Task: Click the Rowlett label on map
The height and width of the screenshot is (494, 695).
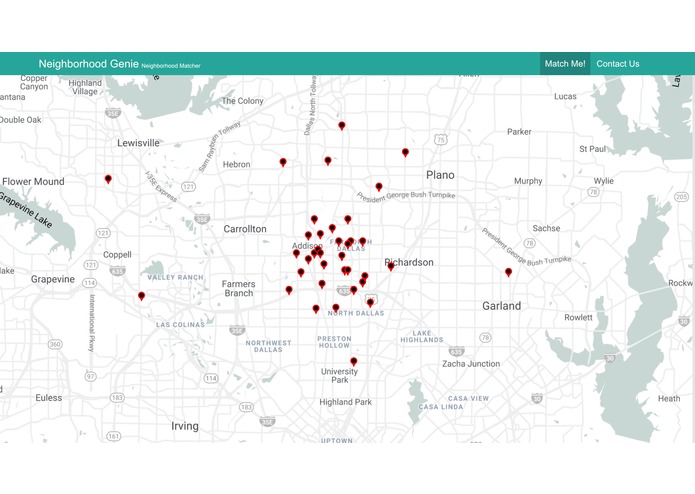Action: 578,317
